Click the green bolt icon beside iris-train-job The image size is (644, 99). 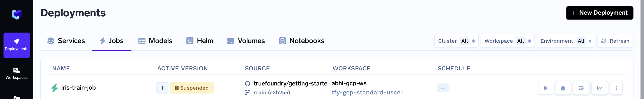pyautogui.click(x=55, y=88)
